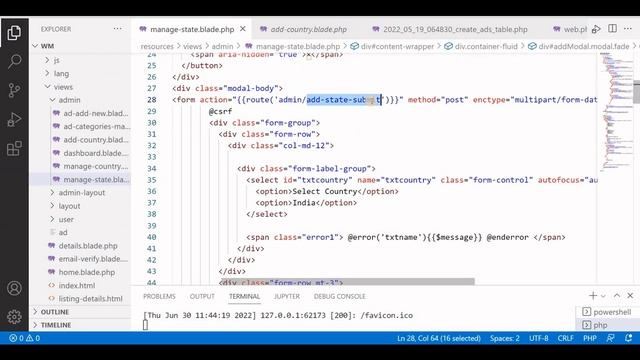
Task: Select the php terminal instance
Action: point(607,325)
